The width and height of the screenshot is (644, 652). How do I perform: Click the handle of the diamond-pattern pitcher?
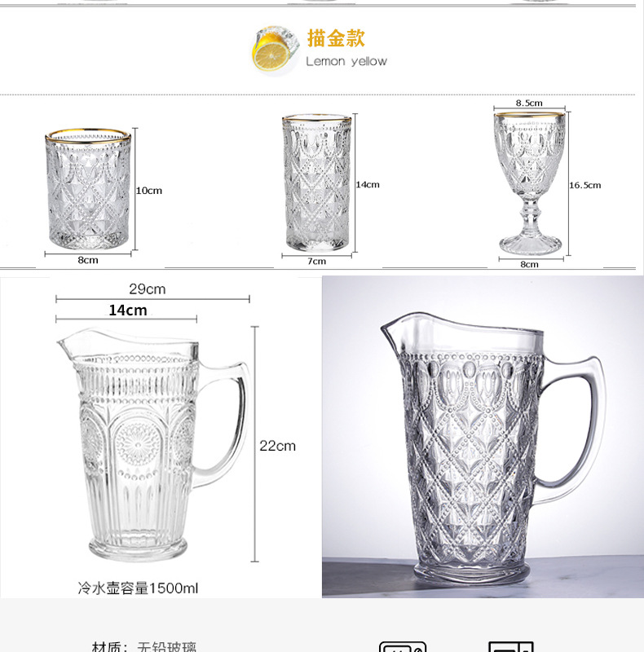578,429
